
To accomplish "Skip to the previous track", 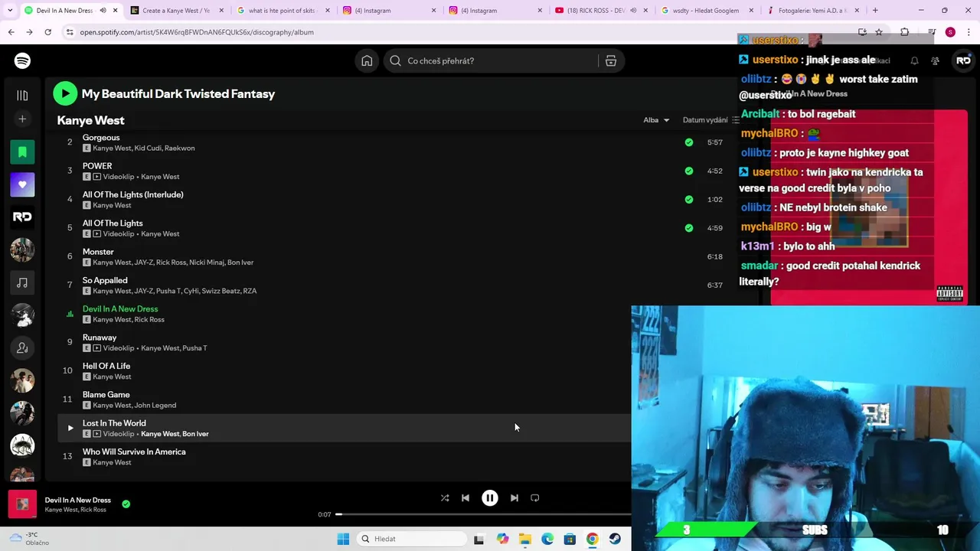I will tap(465, 497).
